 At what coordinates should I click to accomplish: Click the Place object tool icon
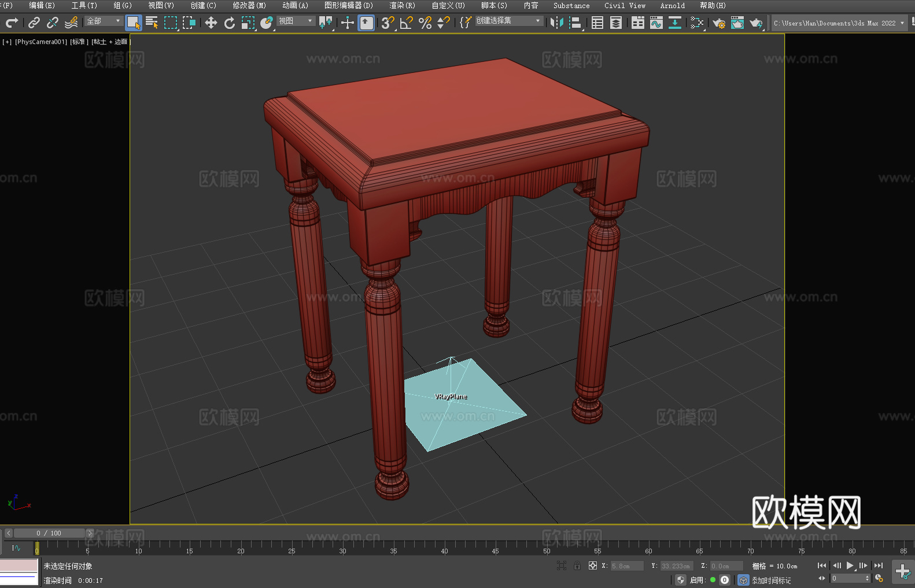pyautogui.click(x=267, y=23)
